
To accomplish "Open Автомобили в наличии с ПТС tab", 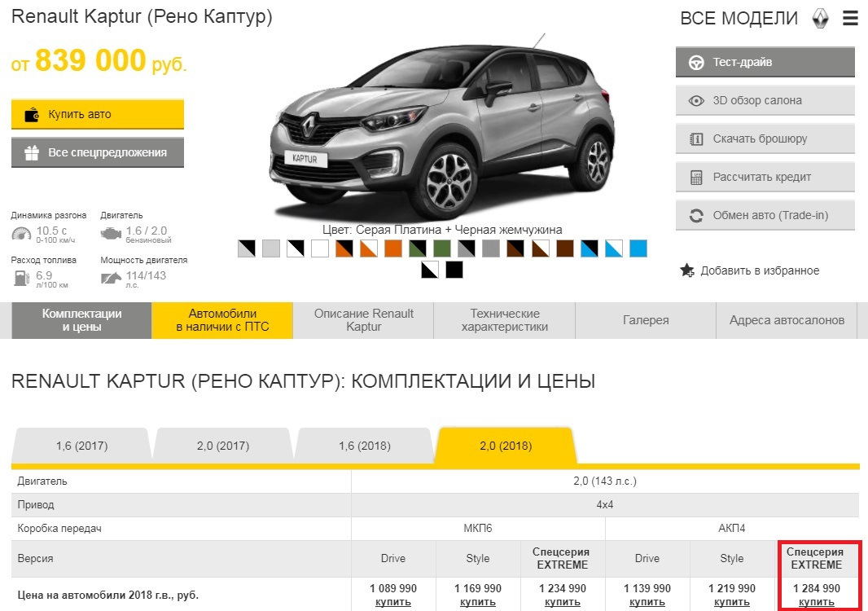I will pos(222,320).
